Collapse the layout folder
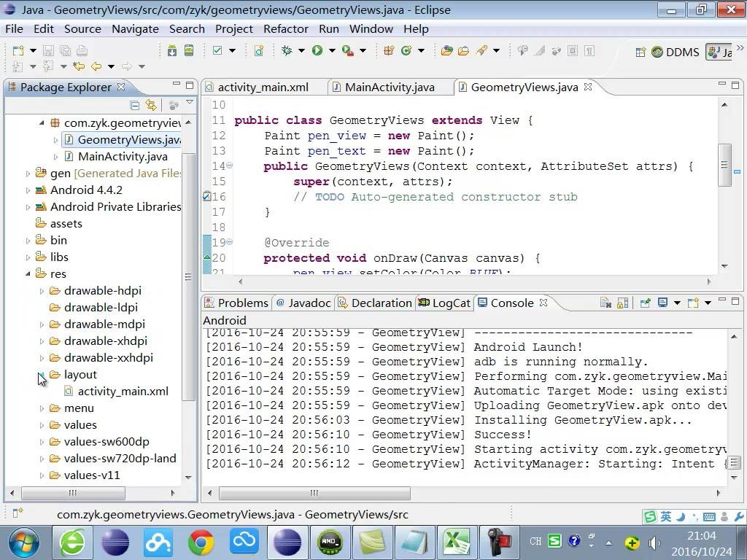 42,375
